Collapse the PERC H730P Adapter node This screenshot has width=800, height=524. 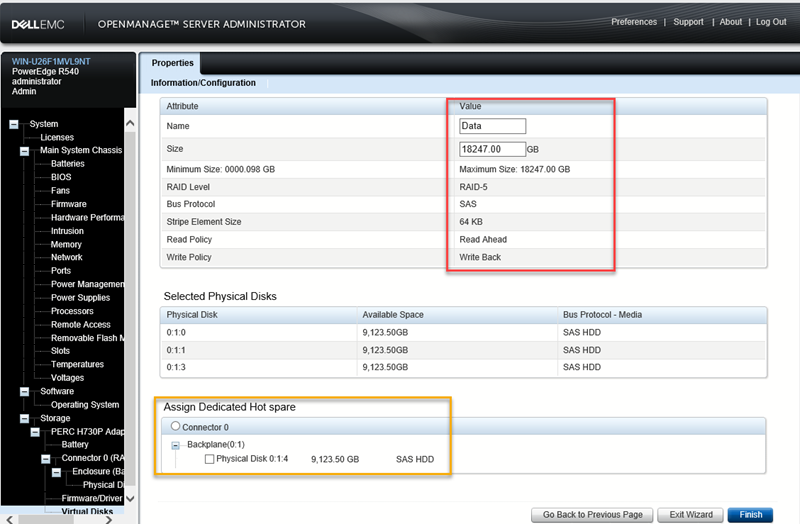(36, 432)
